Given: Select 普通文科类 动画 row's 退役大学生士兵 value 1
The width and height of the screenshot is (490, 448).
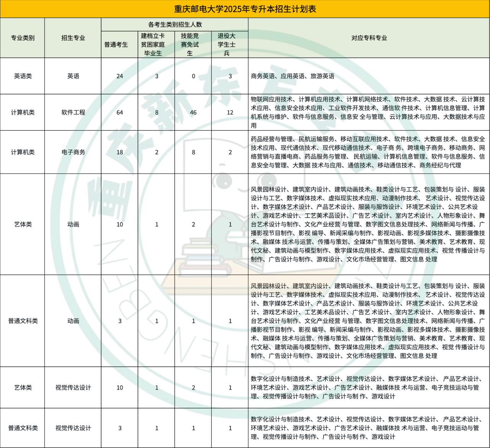Looking at the screenshot, I should coord(230,321).
